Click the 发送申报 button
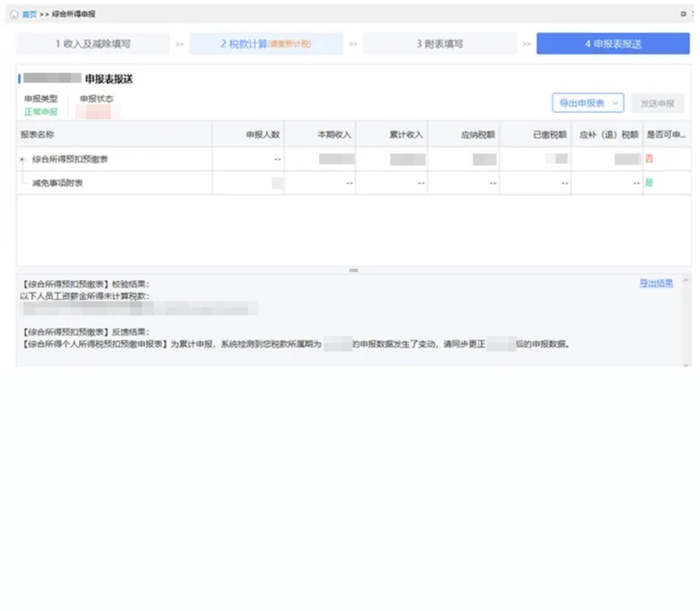This screenshot has height=611, width=700. coord(657,104)
